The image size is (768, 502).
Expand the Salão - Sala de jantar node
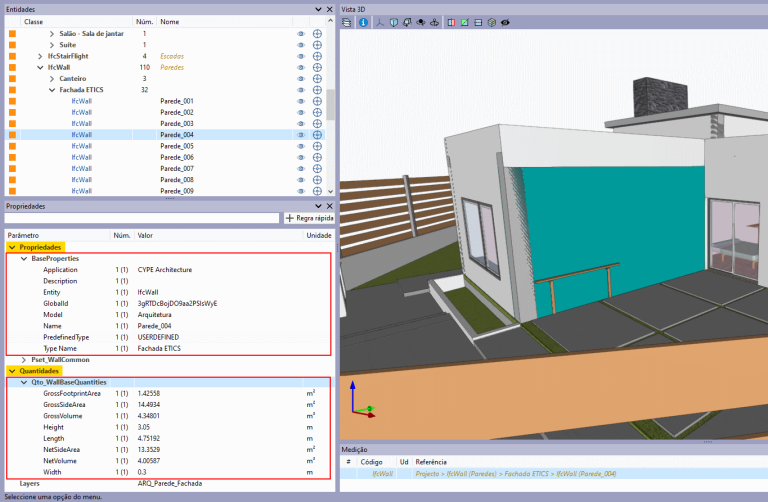click(52, 33)
